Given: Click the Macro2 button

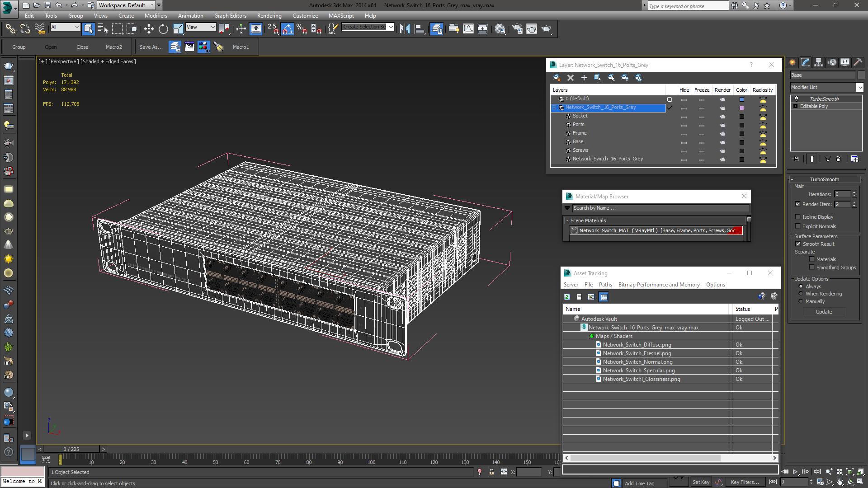Looking at the screenshot, I should pyautogui.click(x=114, y=47).
